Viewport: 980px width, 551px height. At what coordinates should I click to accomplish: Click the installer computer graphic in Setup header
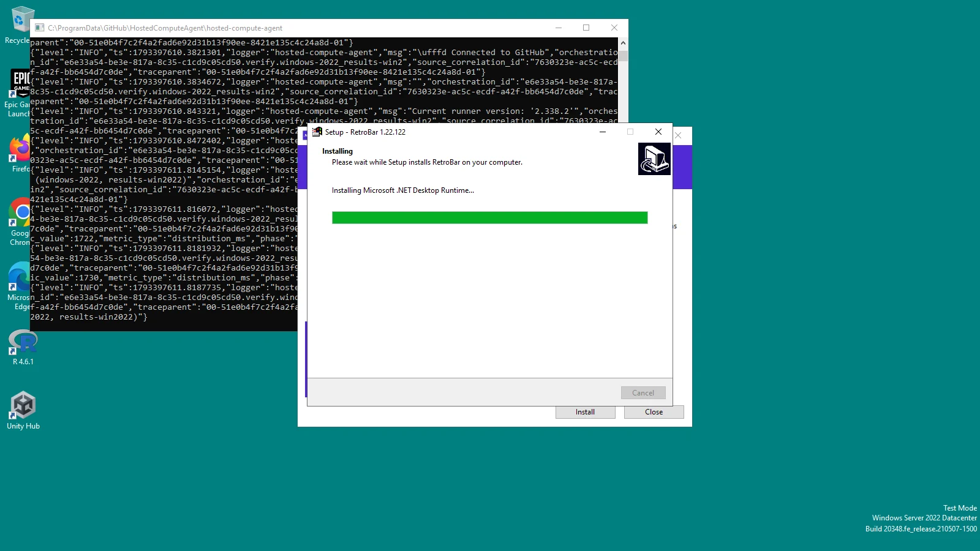(x=654, y=159)
